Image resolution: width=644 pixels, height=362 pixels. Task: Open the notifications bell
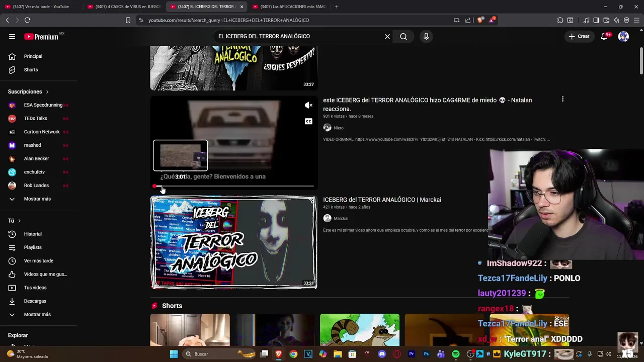click(605, 36)
